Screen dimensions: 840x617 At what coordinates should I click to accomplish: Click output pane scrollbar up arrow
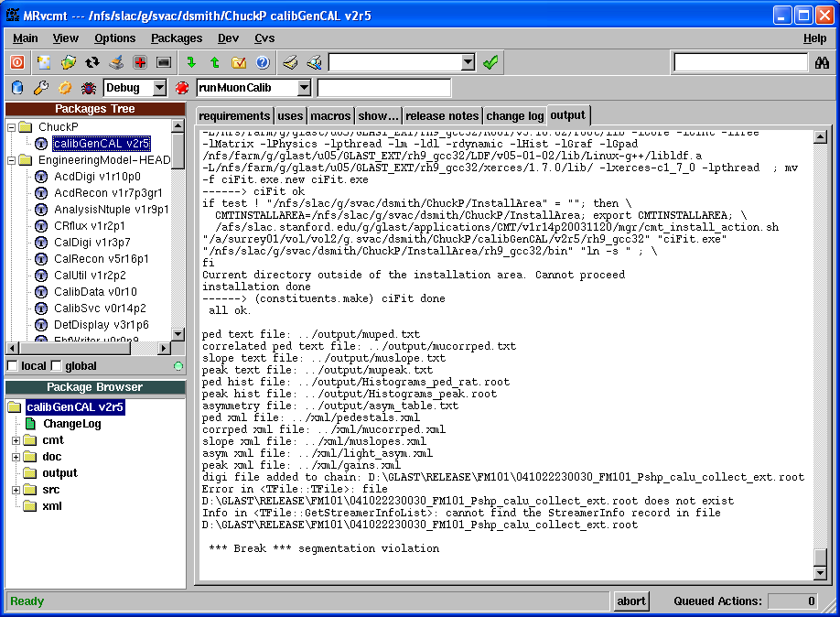click(x=820, y=136)
